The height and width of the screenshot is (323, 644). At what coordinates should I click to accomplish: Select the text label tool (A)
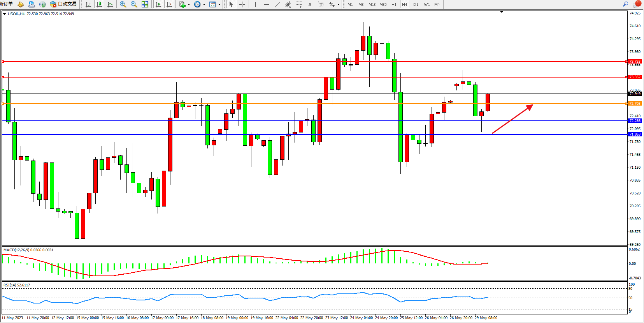(x=310, y=4)
